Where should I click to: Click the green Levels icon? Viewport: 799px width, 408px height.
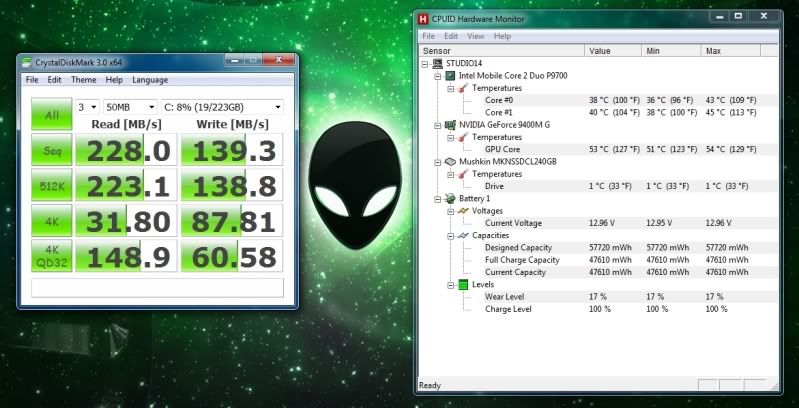463,285
